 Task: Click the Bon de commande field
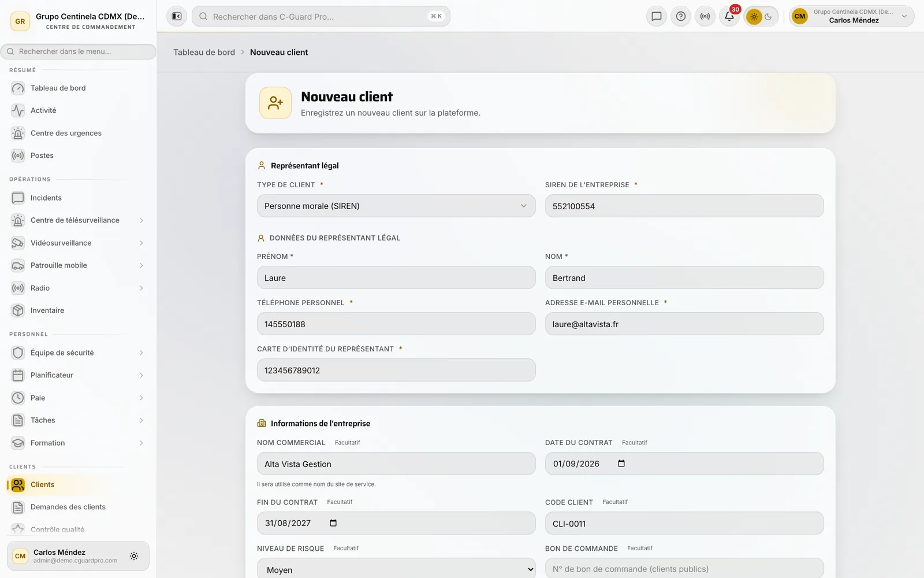point(684,569)
